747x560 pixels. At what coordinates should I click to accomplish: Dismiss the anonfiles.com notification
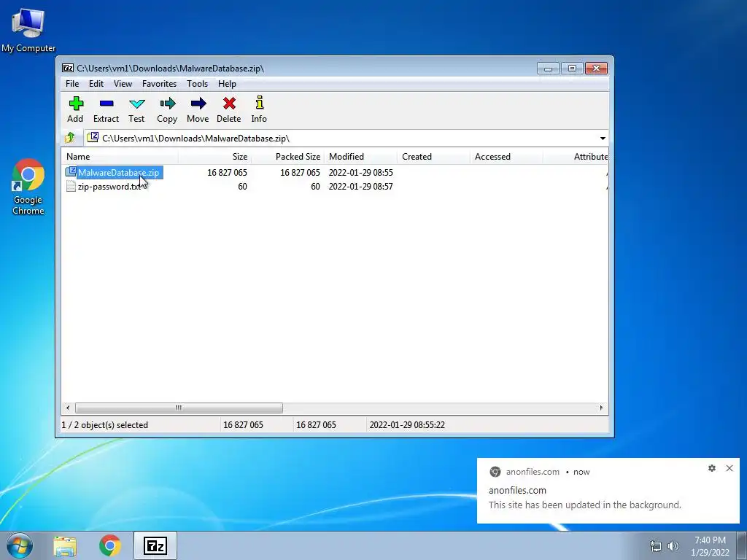[729, 468]
